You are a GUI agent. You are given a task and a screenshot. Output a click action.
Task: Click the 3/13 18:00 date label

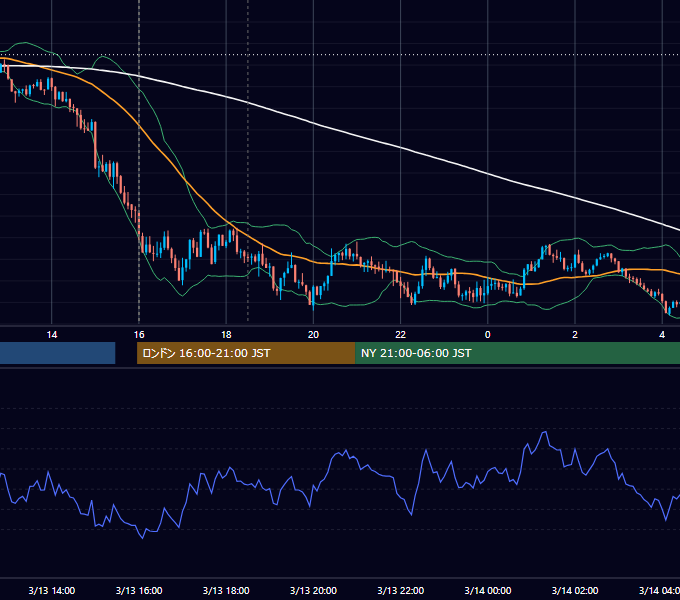[226, 590]
